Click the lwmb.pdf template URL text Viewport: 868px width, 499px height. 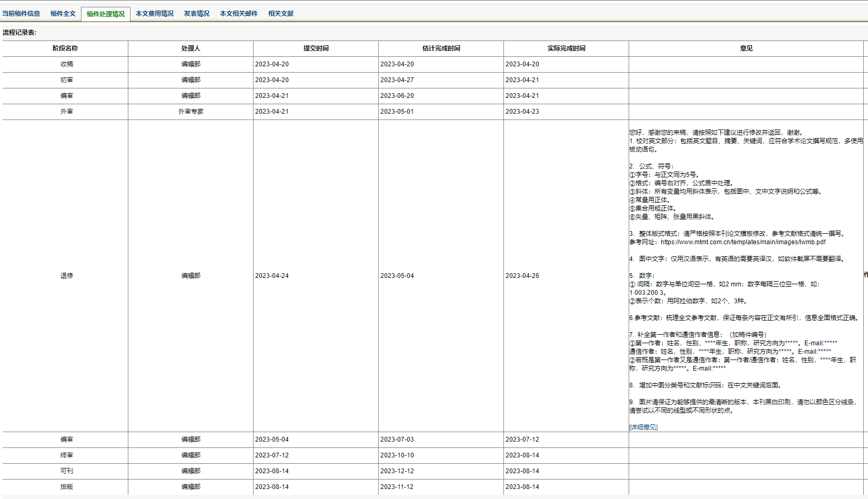click(743, 242)
